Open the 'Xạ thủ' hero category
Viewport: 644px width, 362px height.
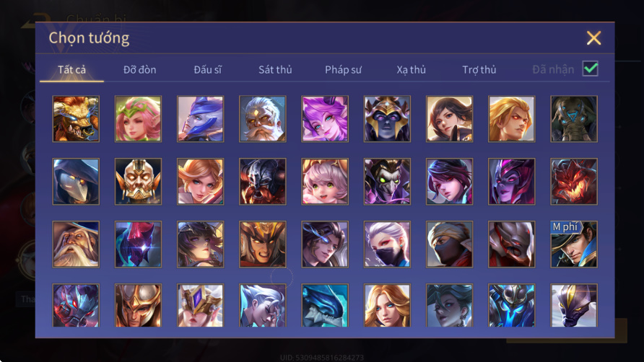pos(411,70)
